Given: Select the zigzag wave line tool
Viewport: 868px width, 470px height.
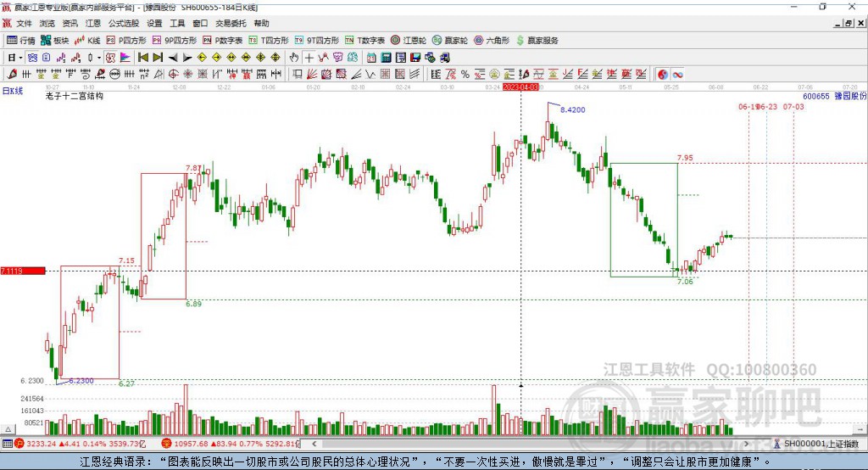Looking at the screenshot, I should (370, 75).
